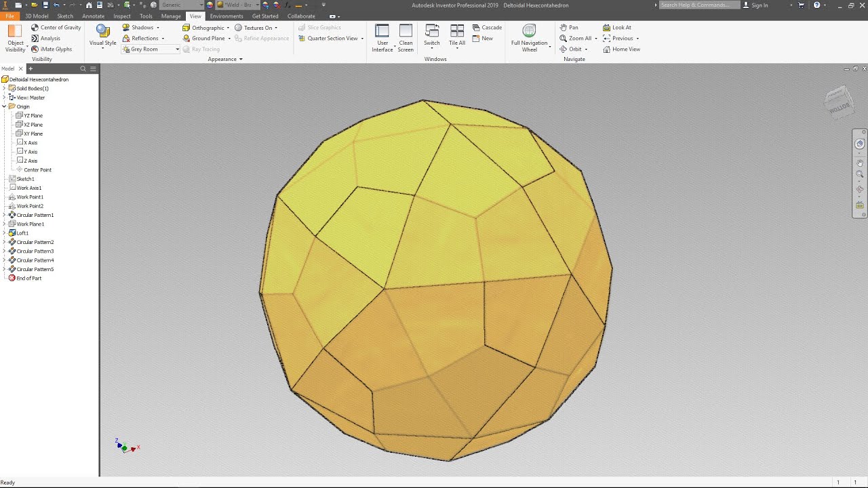
Task: Toggle iMate Glyphs visibility
Action: coord(52,49)
